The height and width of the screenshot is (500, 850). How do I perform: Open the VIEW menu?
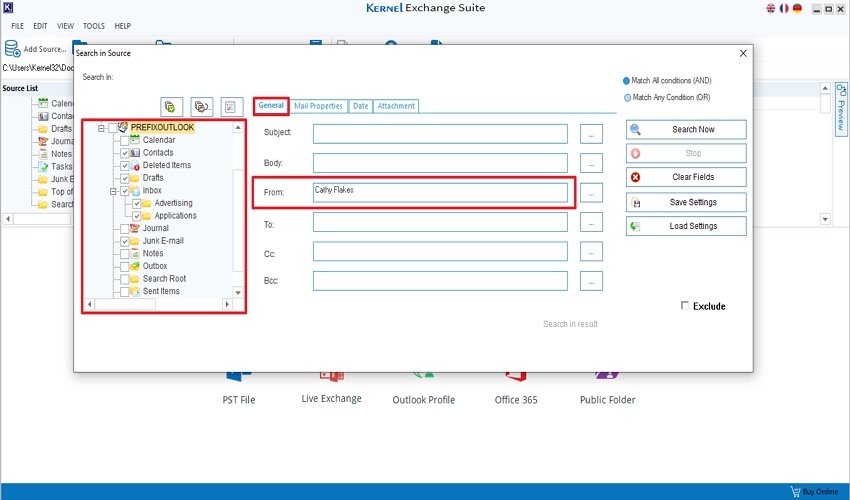tap(66, 26)
